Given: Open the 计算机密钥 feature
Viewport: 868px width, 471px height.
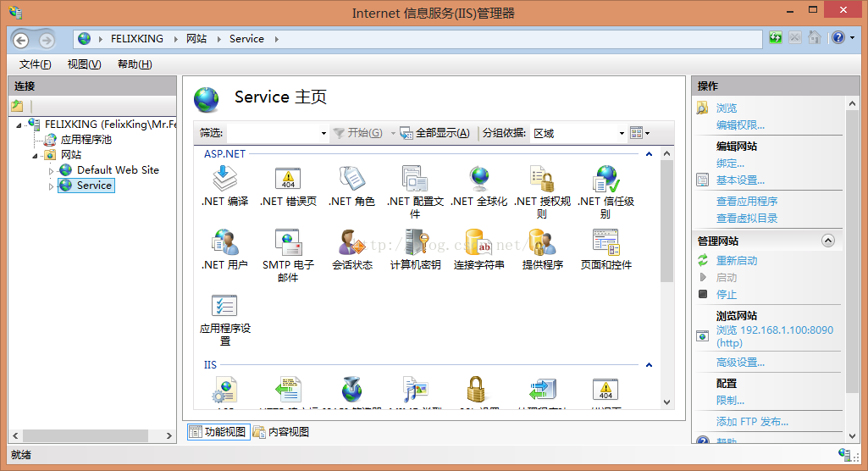Looking at the screenshot, I should pos(415,250).
